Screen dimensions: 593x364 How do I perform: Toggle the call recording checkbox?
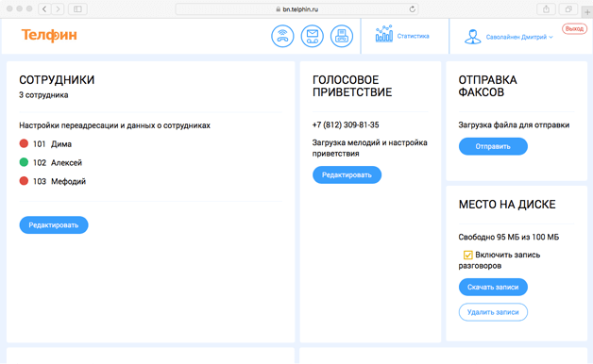point(467,255)
